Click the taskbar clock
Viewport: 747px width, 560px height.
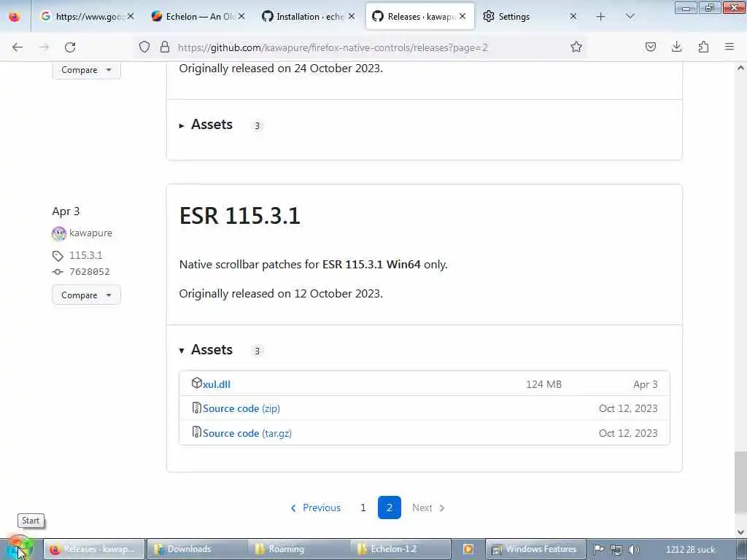click(690, 550)
